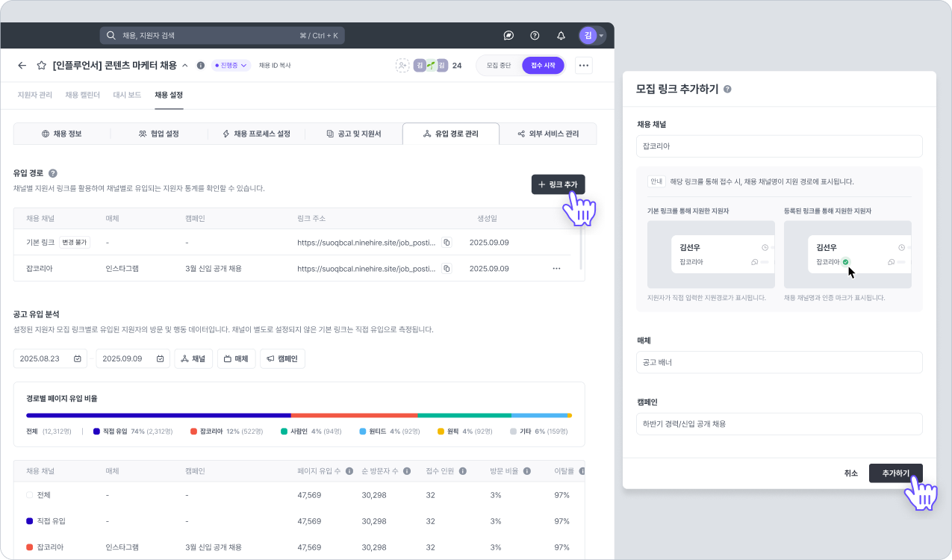The width and height of the screenshot is (952, 560).
Task: Click the add member icon
Action: point(402,66)
